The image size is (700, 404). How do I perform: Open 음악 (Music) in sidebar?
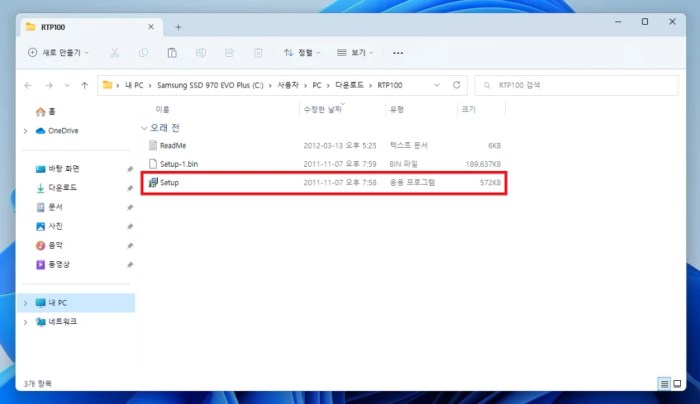pyautogui.click(x=49, y=246)
